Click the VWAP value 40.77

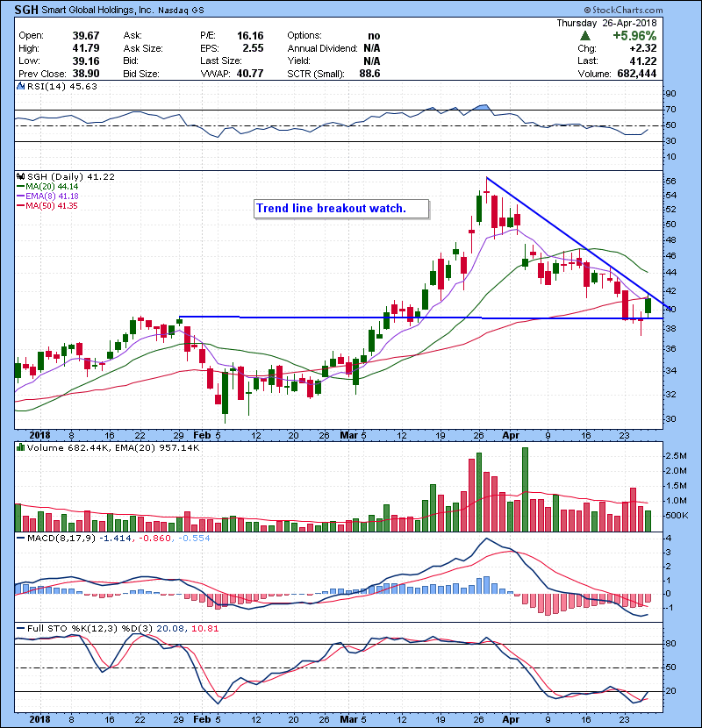click(250, 74)
